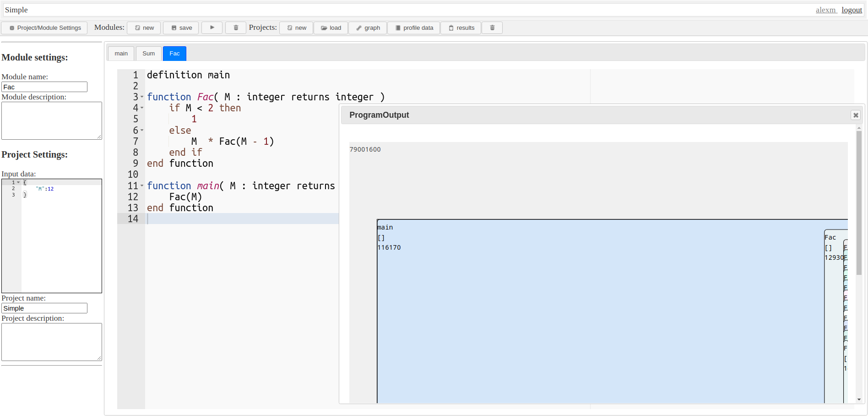Click the alexm user link

[x=826, y=10]
